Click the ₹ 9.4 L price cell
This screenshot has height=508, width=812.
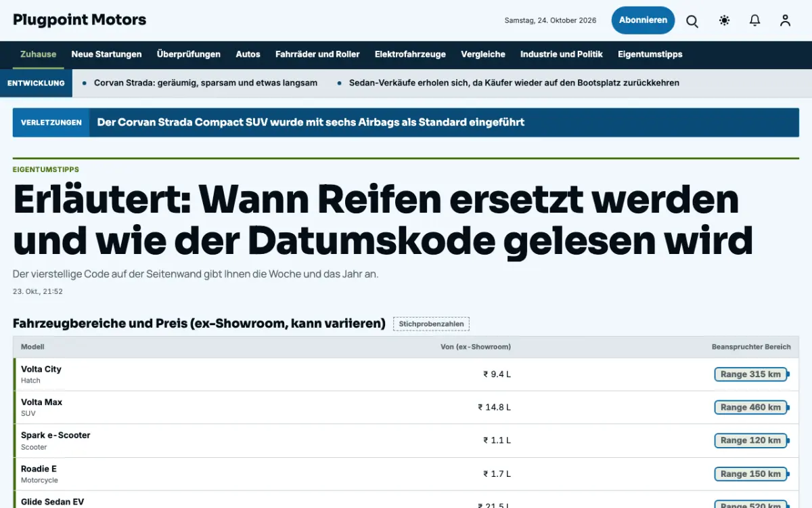point(497,375)
